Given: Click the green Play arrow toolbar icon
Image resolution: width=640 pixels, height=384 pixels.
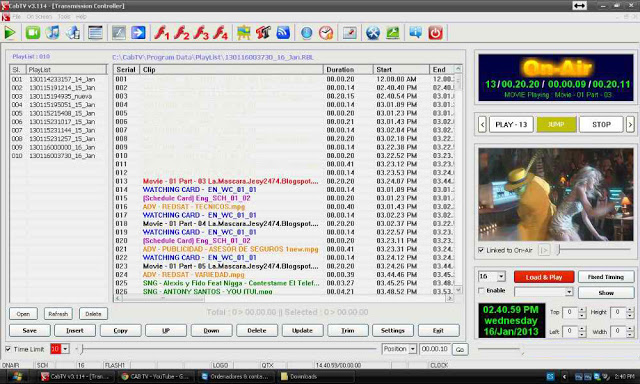Looking at the screenshot, I should [10, 33].
